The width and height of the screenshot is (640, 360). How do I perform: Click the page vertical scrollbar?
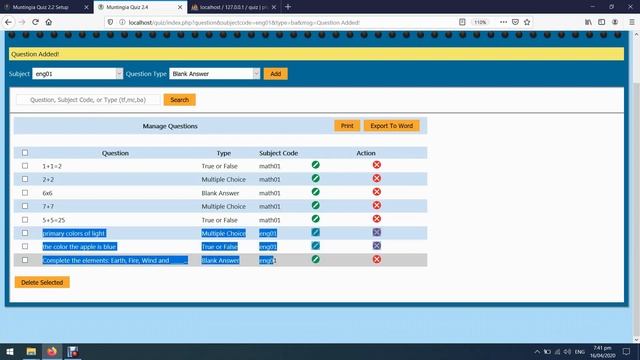636,186
